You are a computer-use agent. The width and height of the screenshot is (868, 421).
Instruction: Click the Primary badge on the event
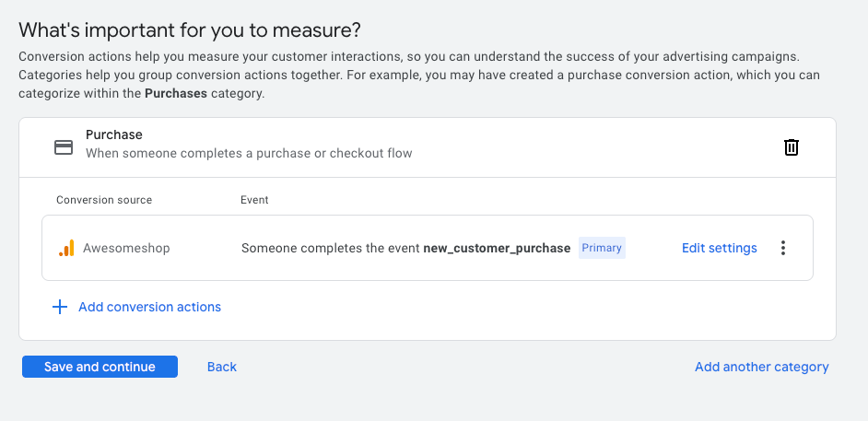pyautogui.click(x=602, y=248)
